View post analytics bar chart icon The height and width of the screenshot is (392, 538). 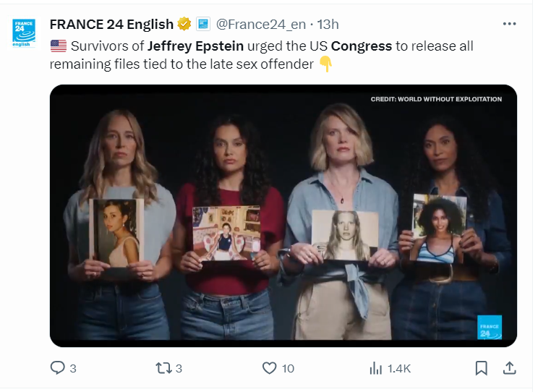click(x=376, y=368)
